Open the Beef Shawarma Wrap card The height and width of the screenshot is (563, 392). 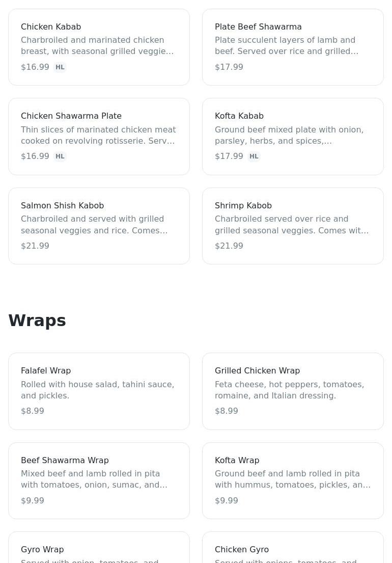pyautogui.click(x=99, y=480)
